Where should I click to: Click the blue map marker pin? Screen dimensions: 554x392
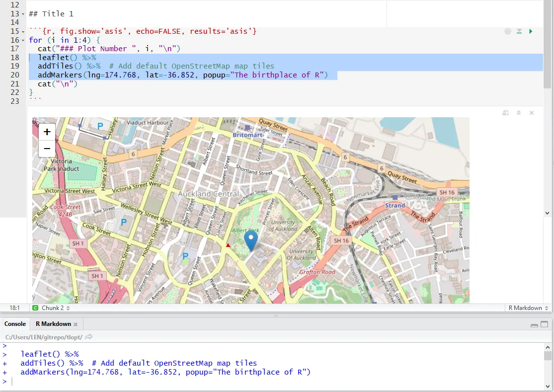pos(251,240)
